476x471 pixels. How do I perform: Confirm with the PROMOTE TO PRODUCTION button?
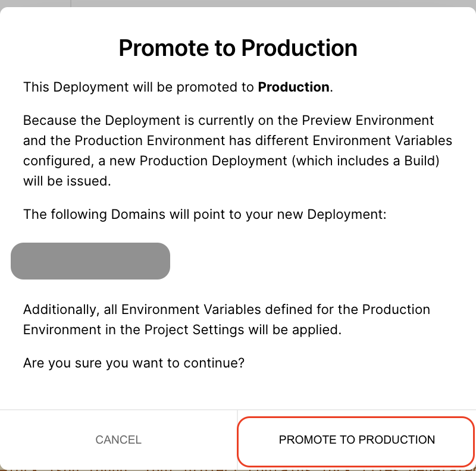tap(356, 440)
